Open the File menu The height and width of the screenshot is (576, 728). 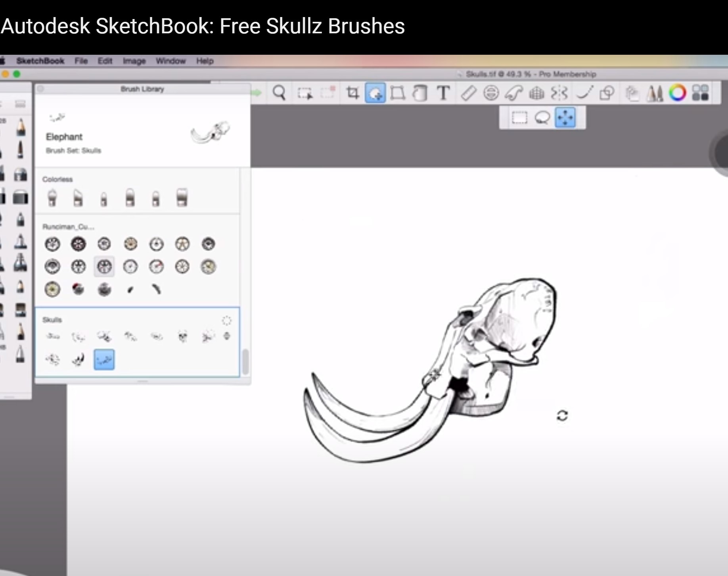(81, 61)
